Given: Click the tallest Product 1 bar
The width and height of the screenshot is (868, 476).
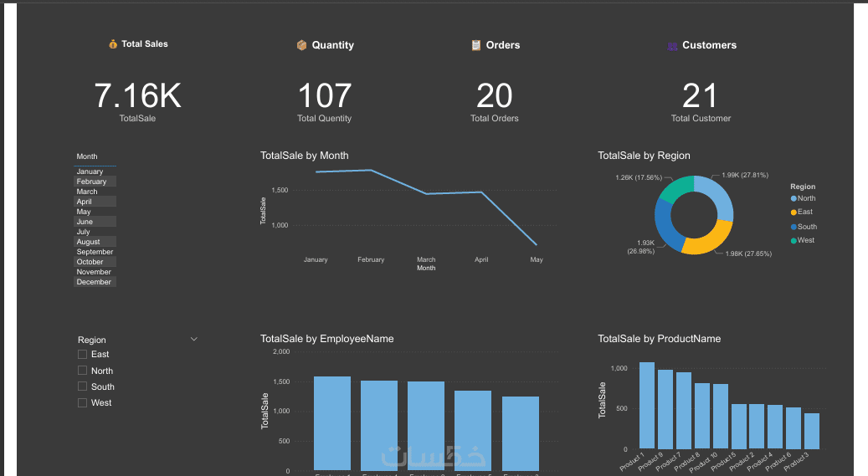Looking at the screenshot, I should [647, 405].
